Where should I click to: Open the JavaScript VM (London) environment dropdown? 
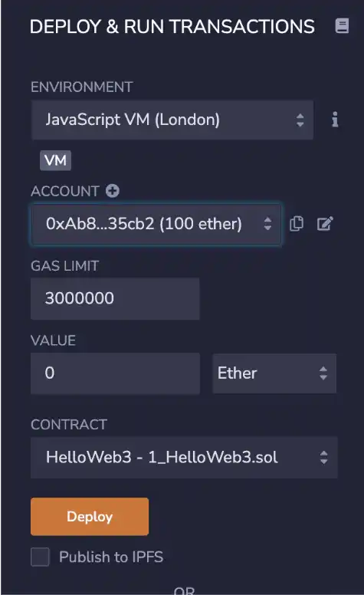tap(172, 120)
